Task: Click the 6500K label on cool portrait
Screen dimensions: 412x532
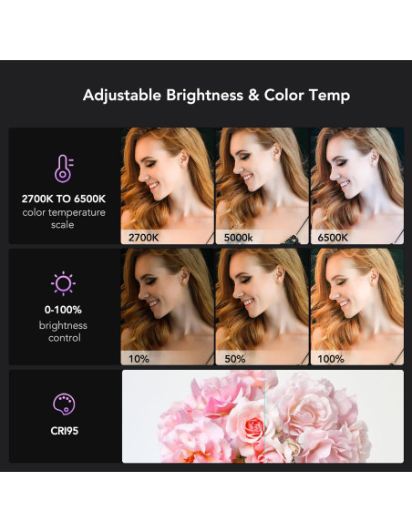Action: point(333,238)
